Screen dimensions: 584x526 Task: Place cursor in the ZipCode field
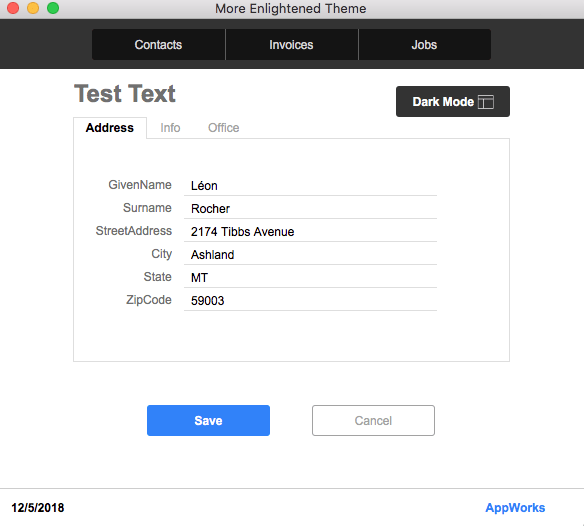coord(310,300)
